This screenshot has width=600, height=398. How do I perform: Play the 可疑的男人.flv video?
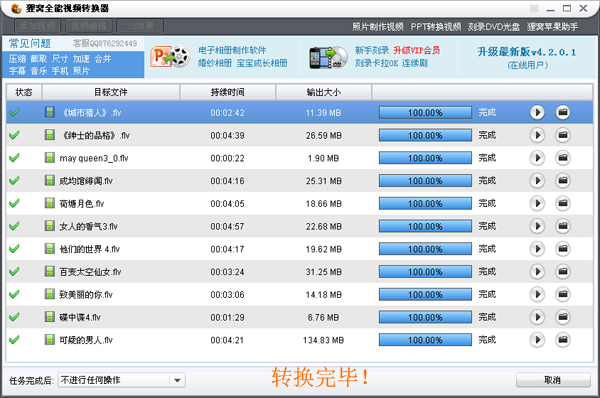[537, 340]
